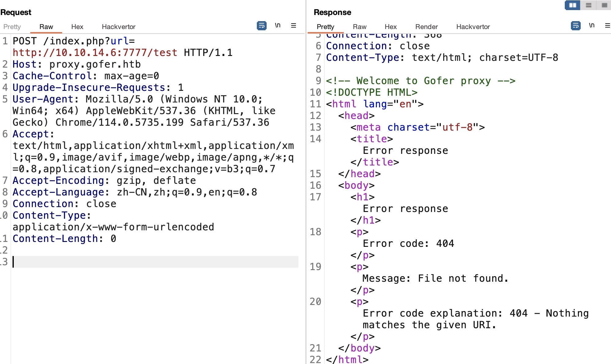This screenshot has height=364, width=611.
Task: Switch to top-bottom split layout
Action: tap(588, 5)
